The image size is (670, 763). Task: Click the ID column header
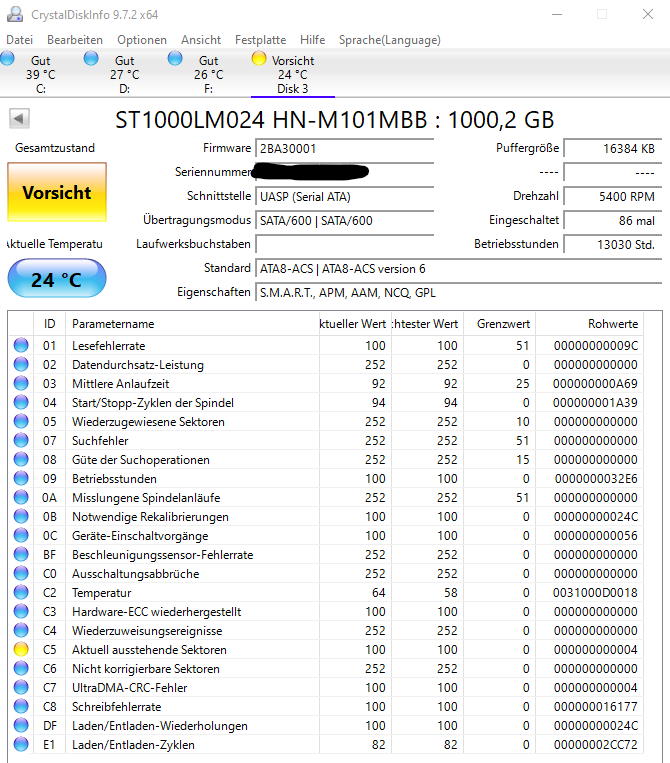(49, 324)
